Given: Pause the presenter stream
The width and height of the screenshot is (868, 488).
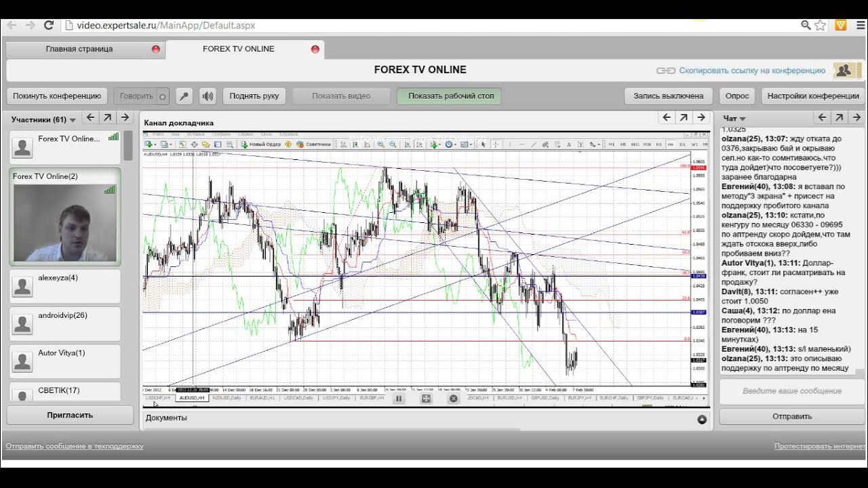Looking at the screenshot, I should pos(399,399).
